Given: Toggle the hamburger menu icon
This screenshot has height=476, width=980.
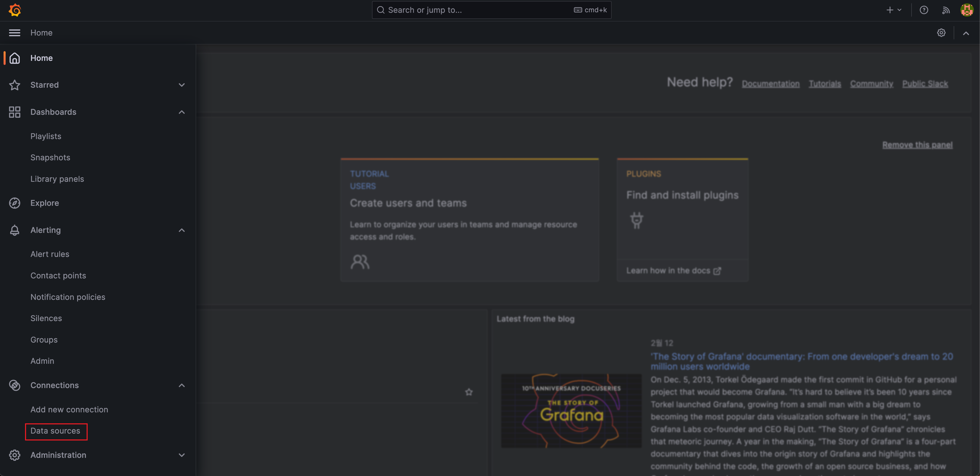Looking at the screenshot, I should [15, 33].
